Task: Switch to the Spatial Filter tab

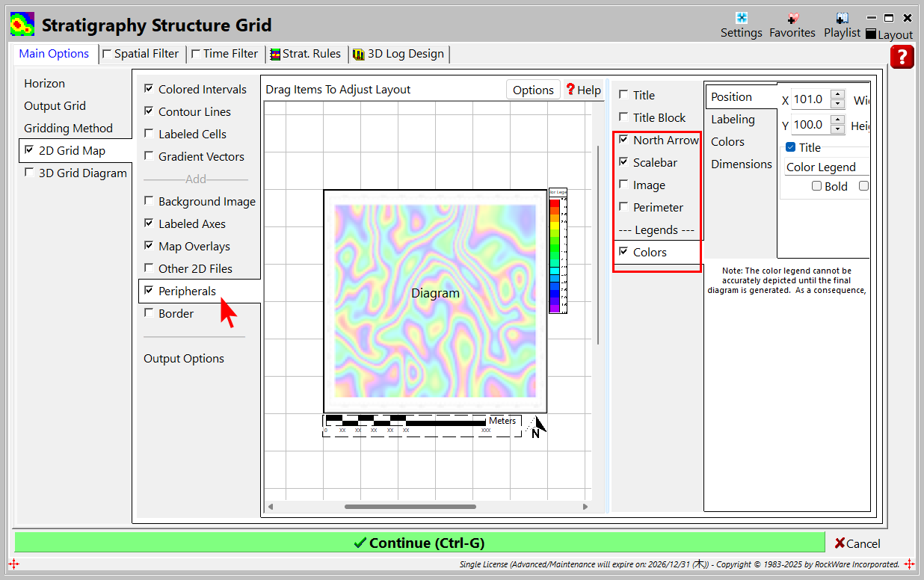Action: click(x=142, y=54)
